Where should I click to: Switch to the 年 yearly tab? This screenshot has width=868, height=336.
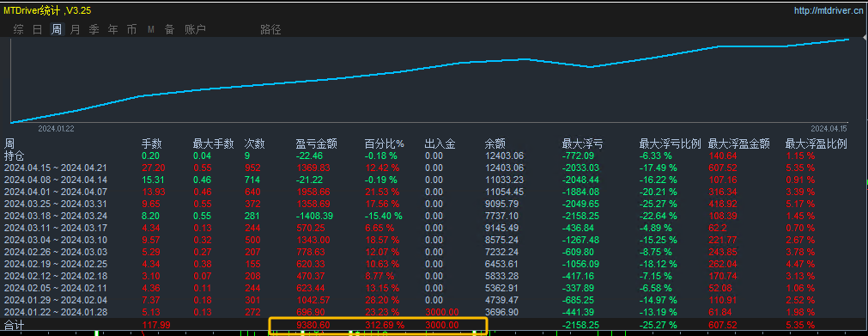[x=113, y=29]
